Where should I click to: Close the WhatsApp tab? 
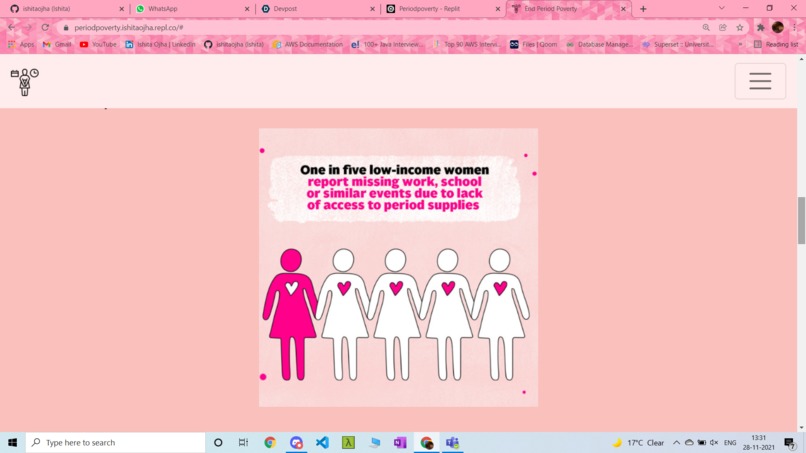pyautogui.click(x=247, y=9)
